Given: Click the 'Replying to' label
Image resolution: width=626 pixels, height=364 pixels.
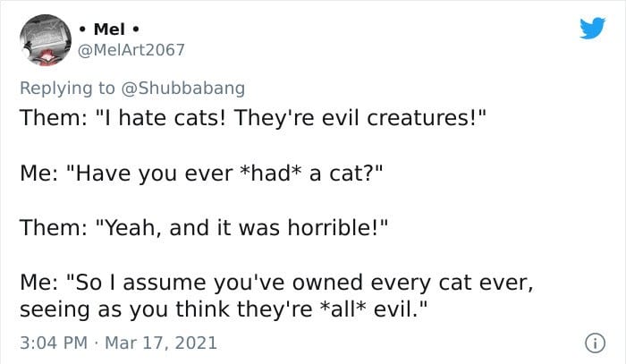Looking at the screenshot, I should tap(67, 89).
